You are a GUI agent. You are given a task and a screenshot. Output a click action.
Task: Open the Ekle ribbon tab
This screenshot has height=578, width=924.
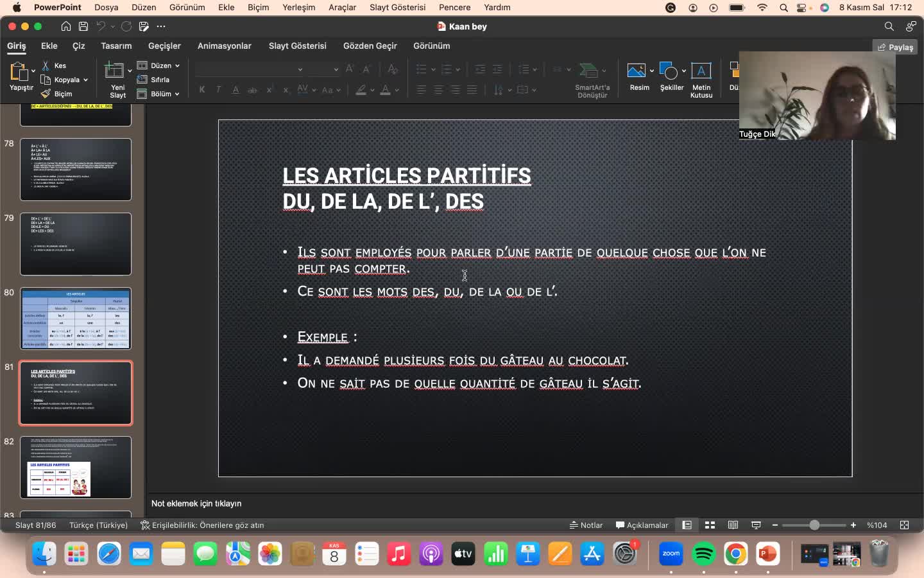pyautogui.click(x=49, y=46)
